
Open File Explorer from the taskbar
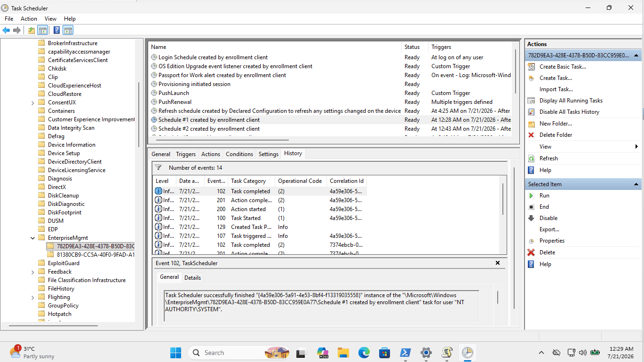pyautogui.click(x=343, y=353)
